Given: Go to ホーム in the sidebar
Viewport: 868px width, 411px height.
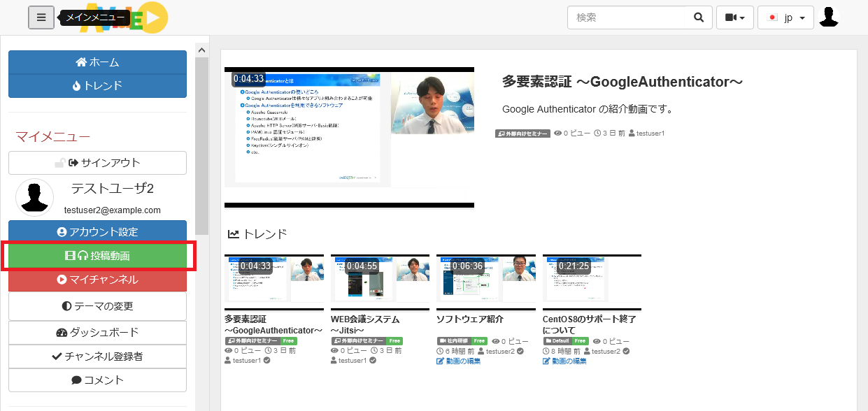Looking at the screenshot, I should point(97,62).
